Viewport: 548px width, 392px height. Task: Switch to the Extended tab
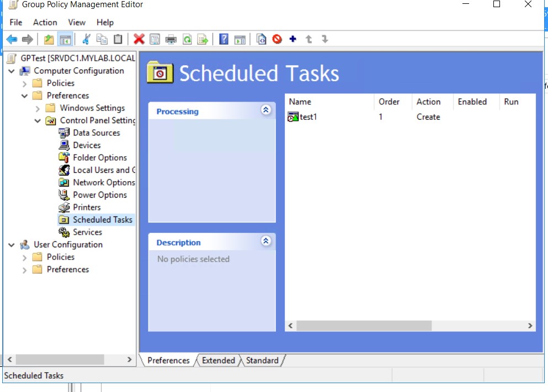tap(219, 360)
